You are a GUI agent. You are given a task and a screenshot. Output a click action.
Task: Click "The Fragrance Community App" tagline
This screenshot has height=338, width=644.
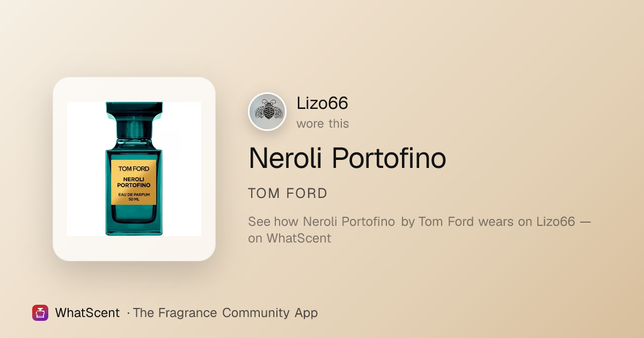click(225, 313)
